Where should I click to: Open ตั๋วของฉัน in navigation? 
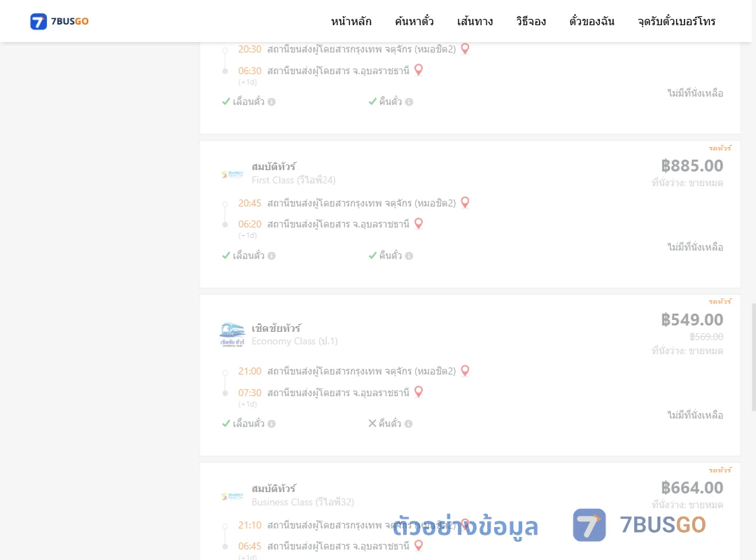(x=591, y=21)
